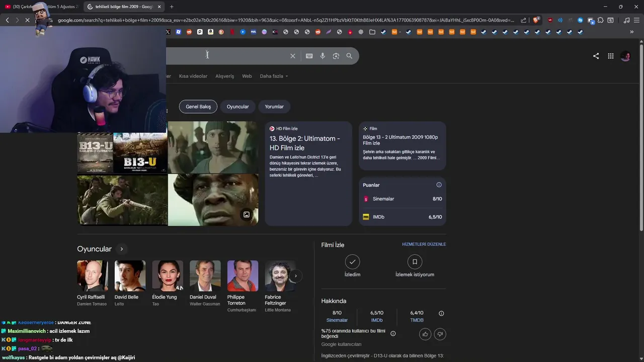The width and height of the screenshot is (644, 362).
Task: Click the Brave Shields lion icon
Action: tap(536, 20)
